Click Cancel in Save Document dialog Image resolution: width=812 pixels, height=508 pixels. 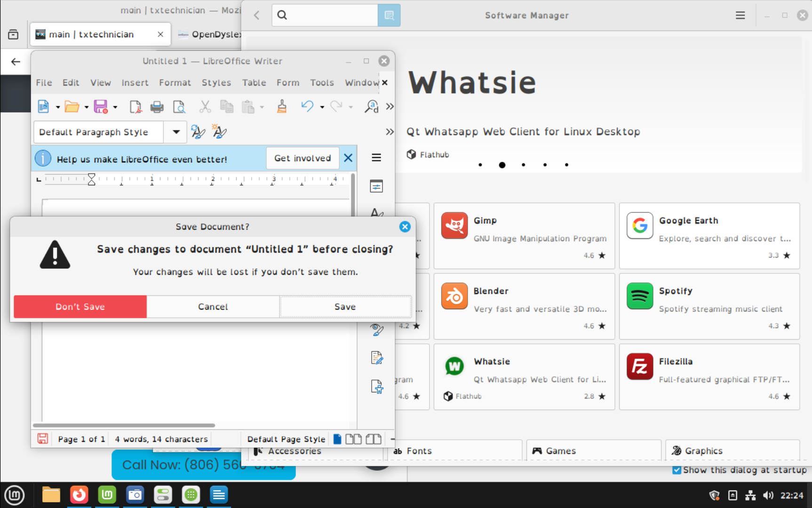coord(213,307)
